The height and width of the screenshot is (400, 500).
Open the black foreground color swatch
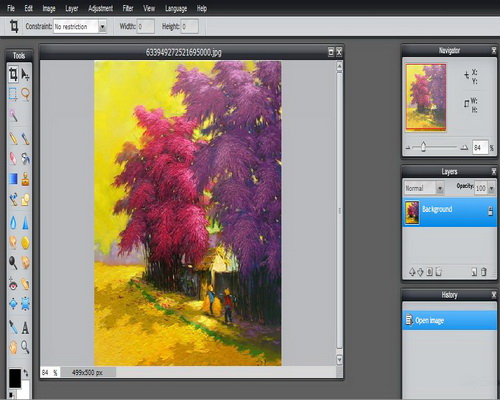tap(15, 378)
